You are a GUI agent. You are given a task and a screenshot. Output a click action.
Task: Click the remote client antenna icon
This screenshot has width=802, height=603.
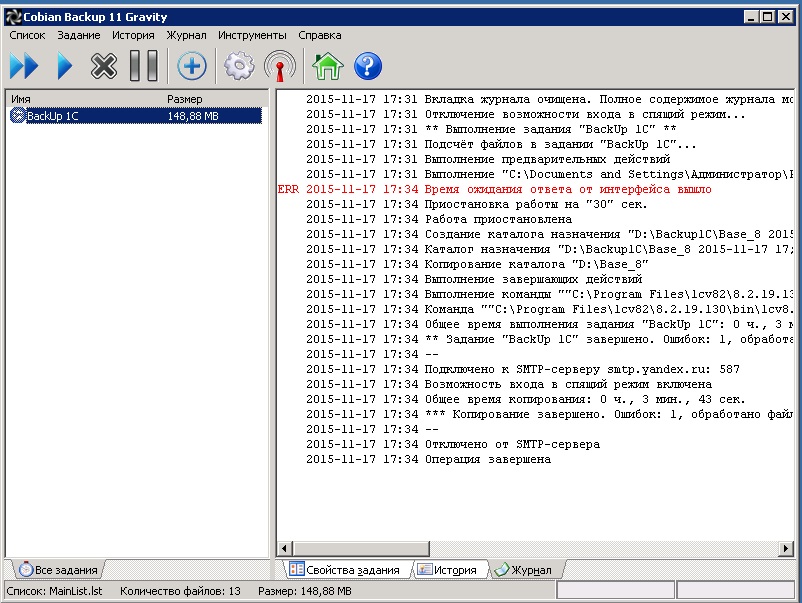(x=280, y=66)
